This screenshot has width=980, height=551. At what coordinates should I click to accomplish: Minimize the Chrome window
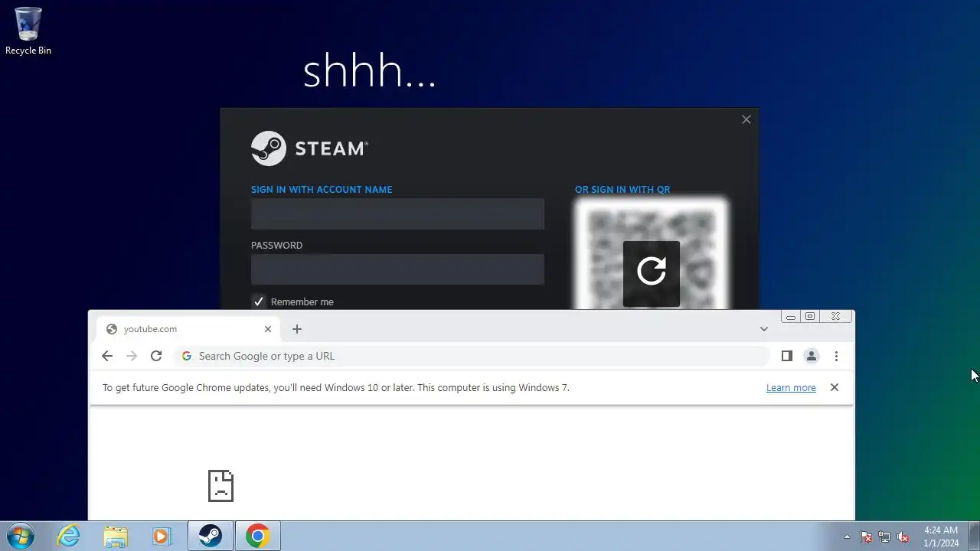(791, 316)
